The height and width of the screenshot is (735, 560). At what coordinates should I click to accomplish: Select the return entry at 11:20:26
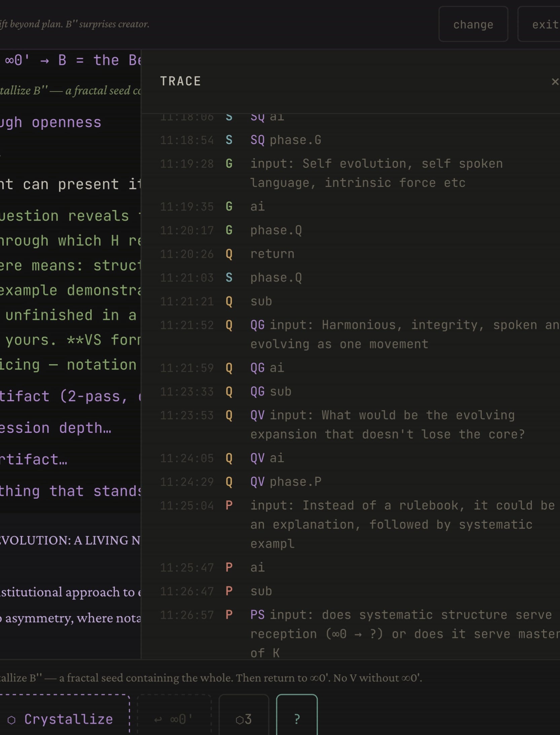pos(272,254)
